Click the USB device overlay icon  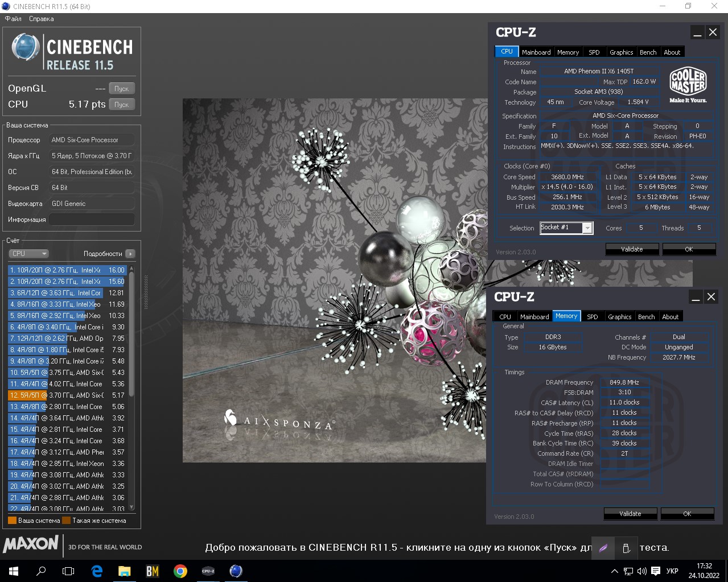(x=626, y=548)
